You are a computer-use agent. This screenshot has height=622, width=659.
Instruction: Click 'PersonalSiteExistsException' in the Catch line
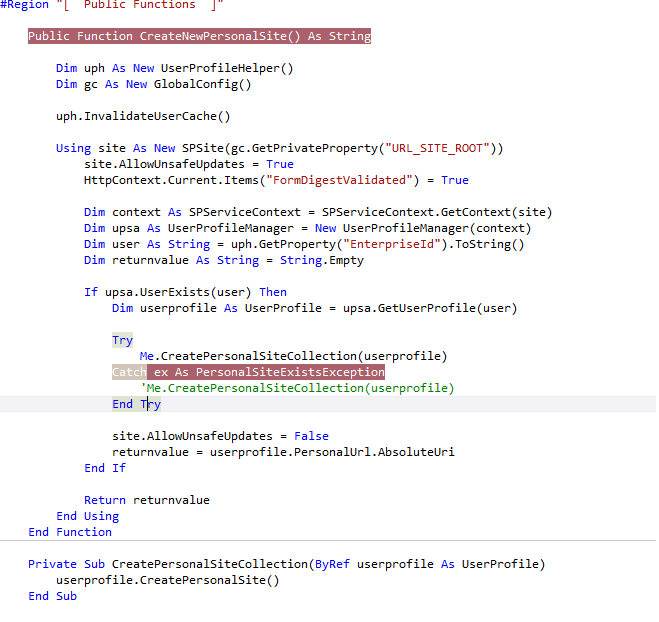point(290,372)
